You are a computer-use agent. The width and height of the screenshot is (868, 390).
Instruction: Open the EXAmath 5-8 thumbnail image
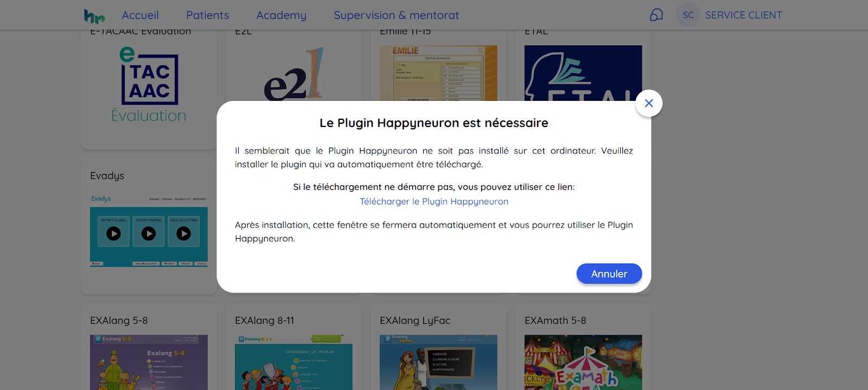583,362
